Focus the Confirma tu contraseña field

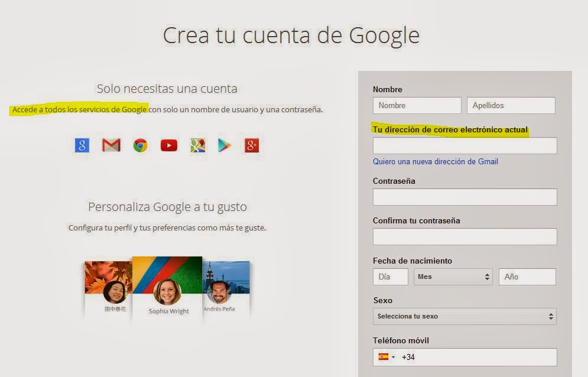[465, 237]
